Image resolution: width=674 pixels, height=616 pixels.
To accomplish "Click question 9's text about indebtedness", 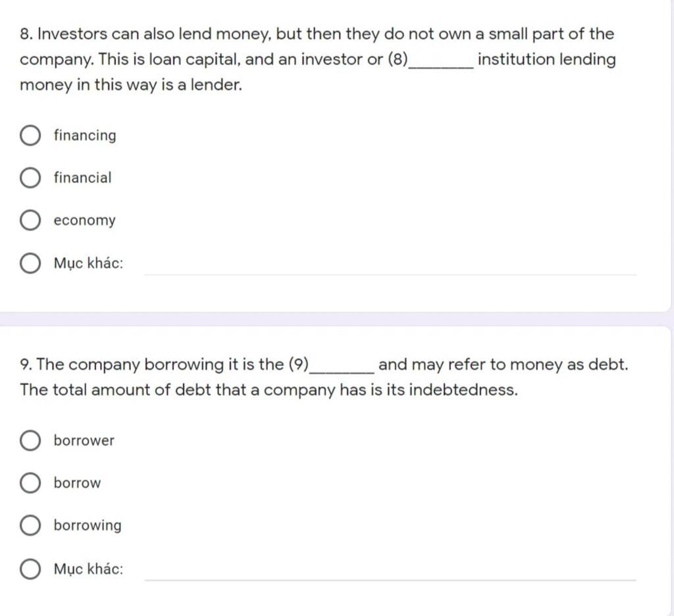I will [324, 377].
